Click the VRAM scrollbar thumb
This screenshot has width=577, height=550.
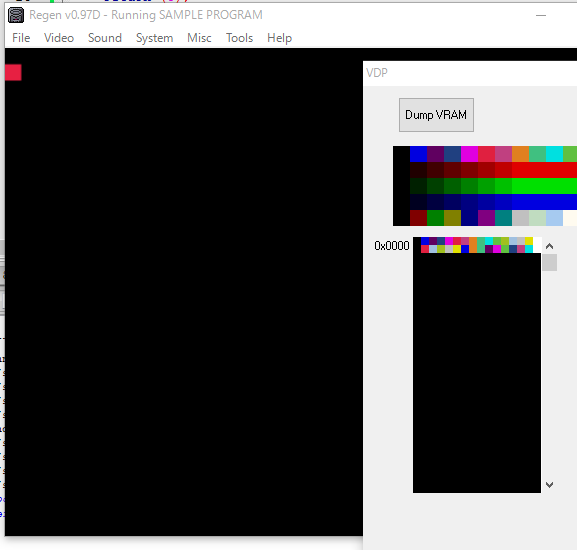[x=549, y=262]
